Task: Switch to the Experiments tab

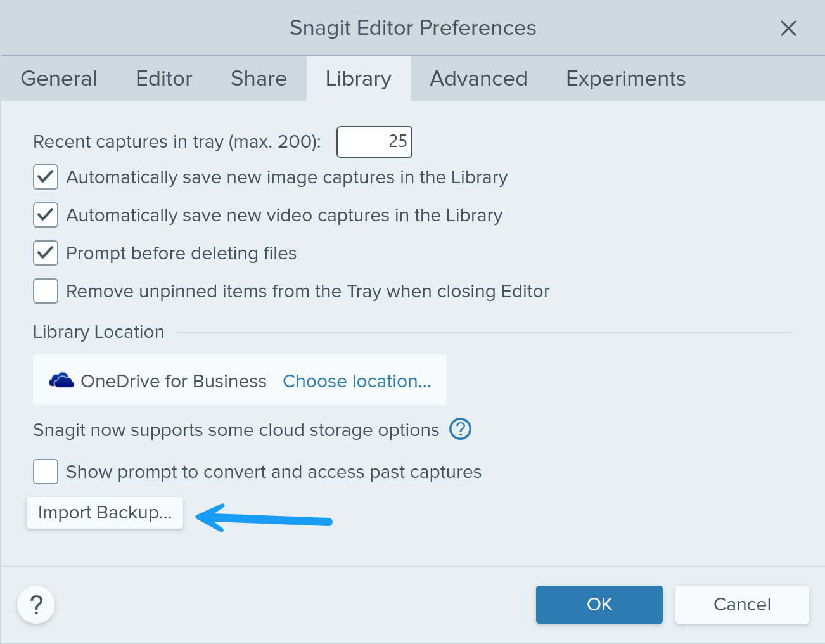Action: coord(625,79)
